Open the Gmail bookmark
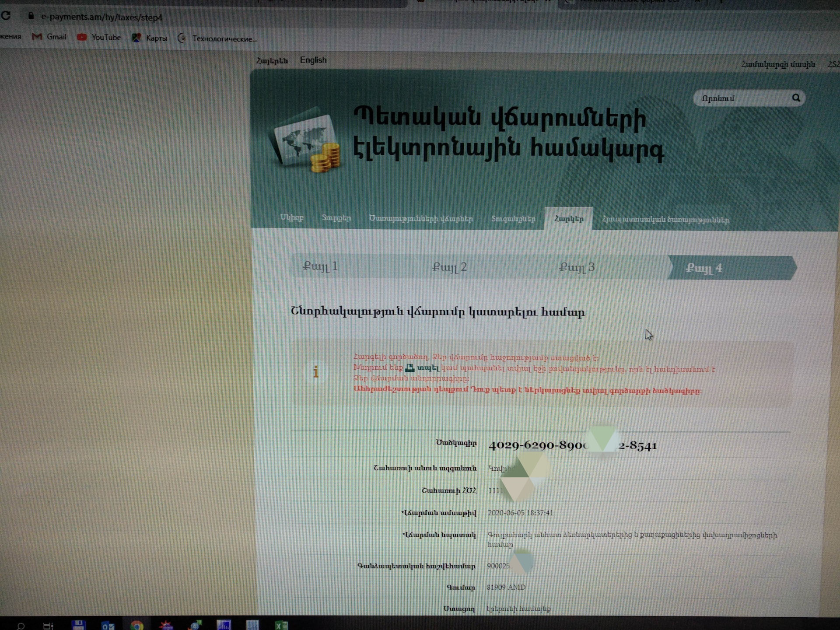This screenshot has height=630, width=840. coord(49,37)
